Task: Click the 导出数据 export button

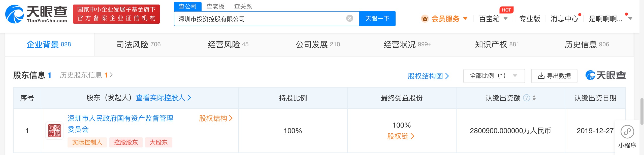Action: tap(554, 76)
